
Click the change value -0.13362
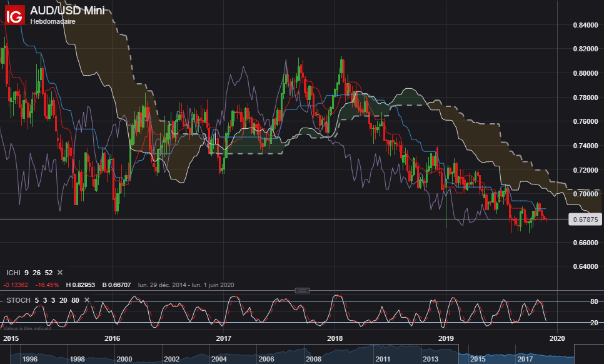(16, 285)
